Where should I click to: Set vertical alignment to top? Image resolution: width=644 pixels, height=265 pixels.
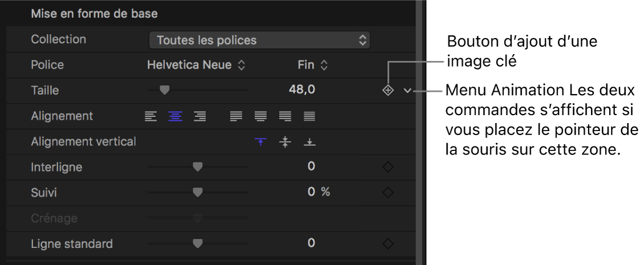[x=260, y=142]
